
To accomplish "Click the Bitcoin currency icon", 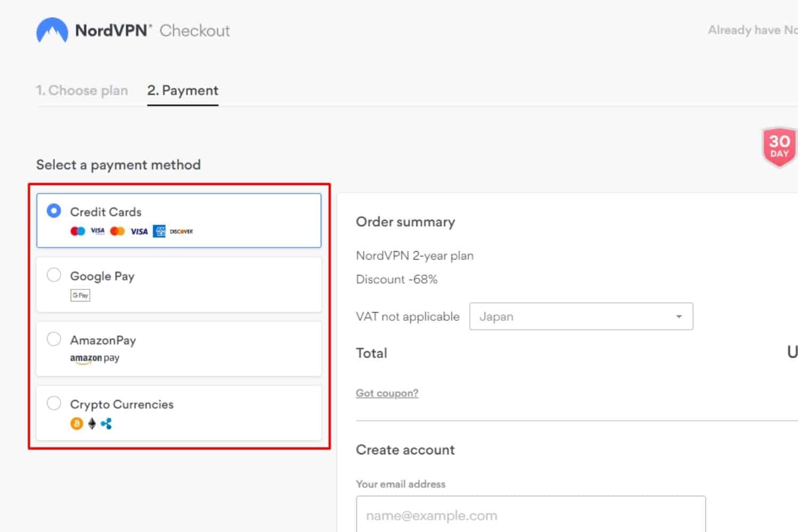I will coord(76,423).
